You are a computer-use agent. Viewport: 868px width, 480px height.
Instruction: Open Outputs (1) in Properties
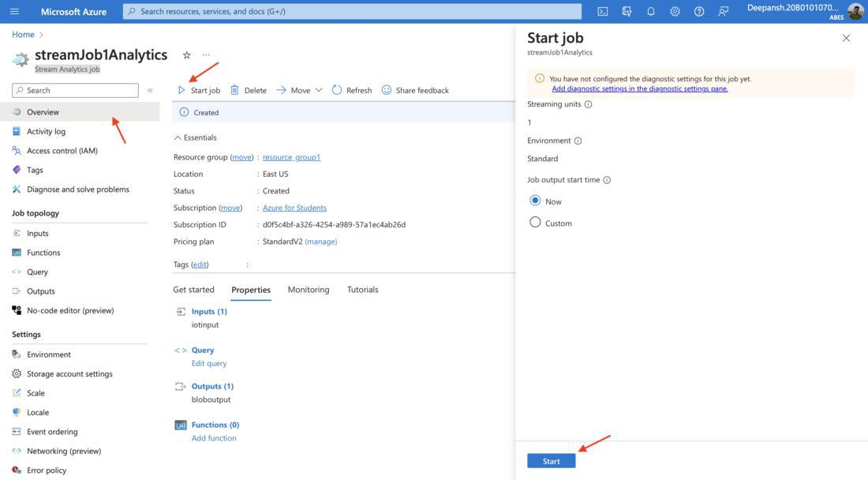coord(212,386)
